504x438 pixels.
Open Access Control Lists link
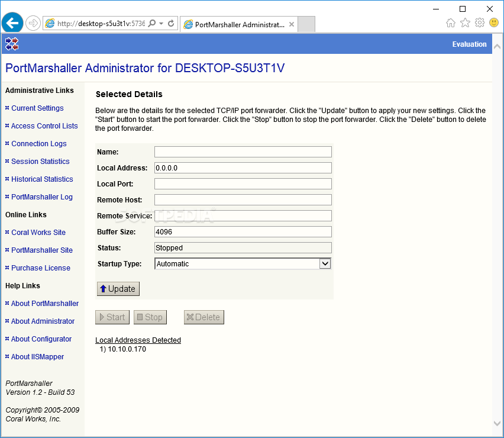click(44, 125)
